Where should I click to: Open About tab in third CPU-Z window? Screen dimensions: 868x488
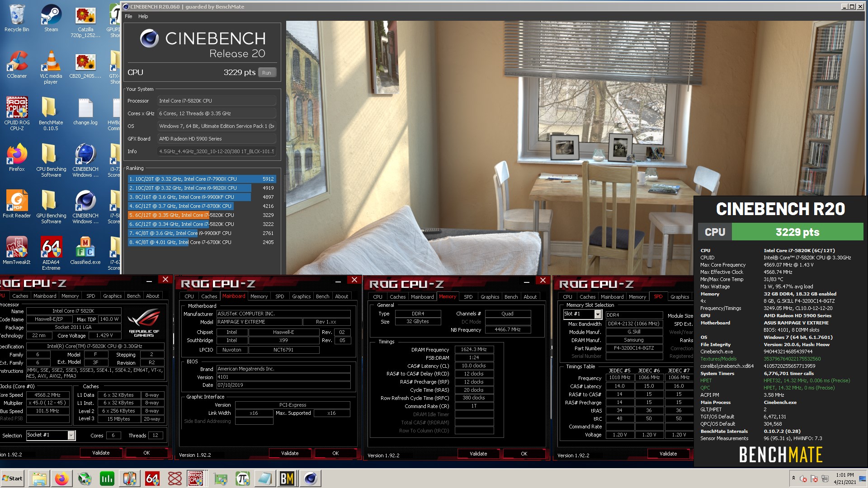[530, 297]
